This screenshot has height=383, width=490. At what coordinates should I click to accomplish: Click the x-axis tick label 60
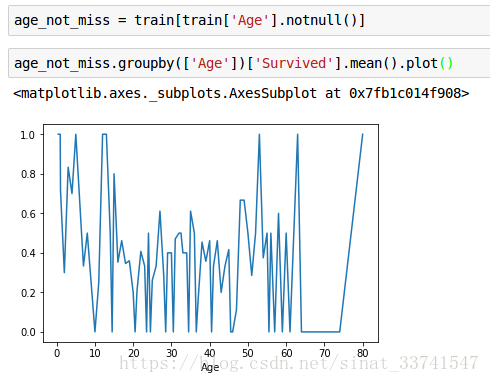click(x=286, y=353)
